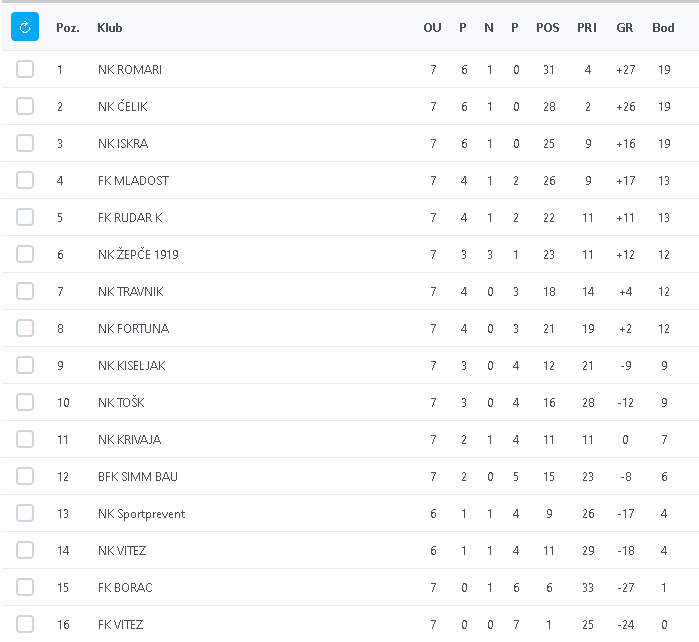This screenshot has height=642, width=699.
Task: Click the NK KISELJAK club name
Action: [x=131, y=365]
